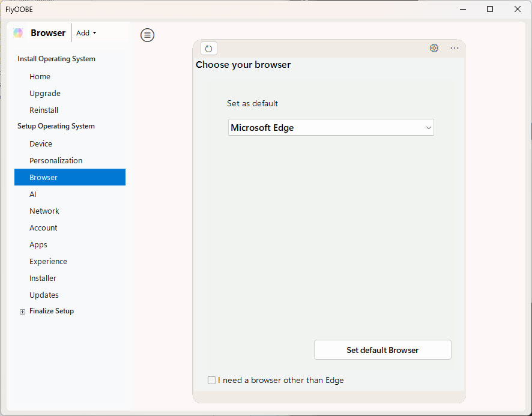
Task: Select the AI sidebar item
Action: [x=33, y=194]
